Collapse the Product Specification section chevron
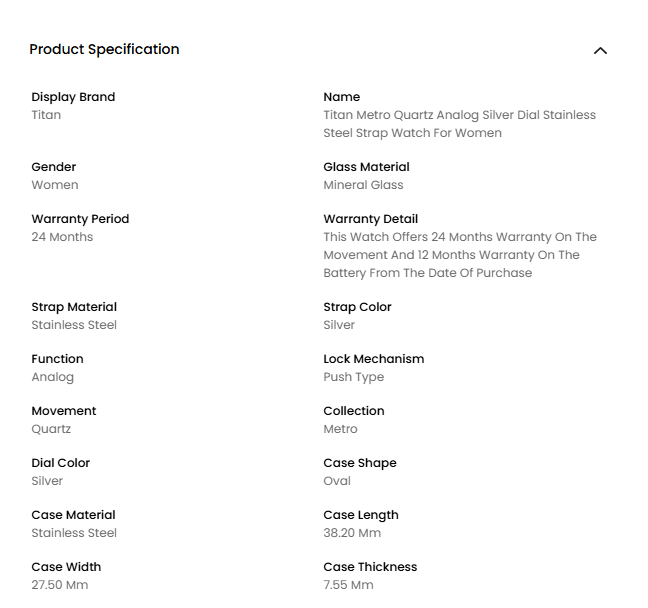This screenshot has width=648, height=608. 600,50
